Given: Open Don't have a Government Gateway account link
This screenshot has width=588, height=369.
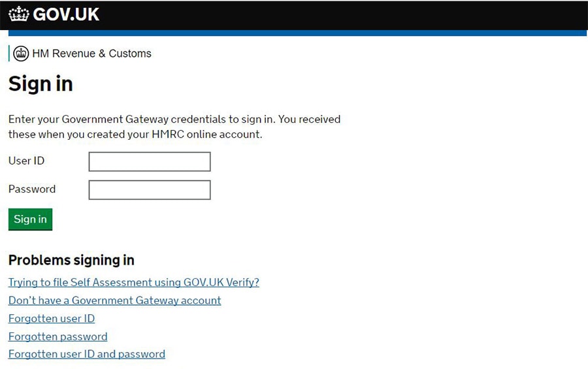Looking at the screenshot, I should [115, 300].
